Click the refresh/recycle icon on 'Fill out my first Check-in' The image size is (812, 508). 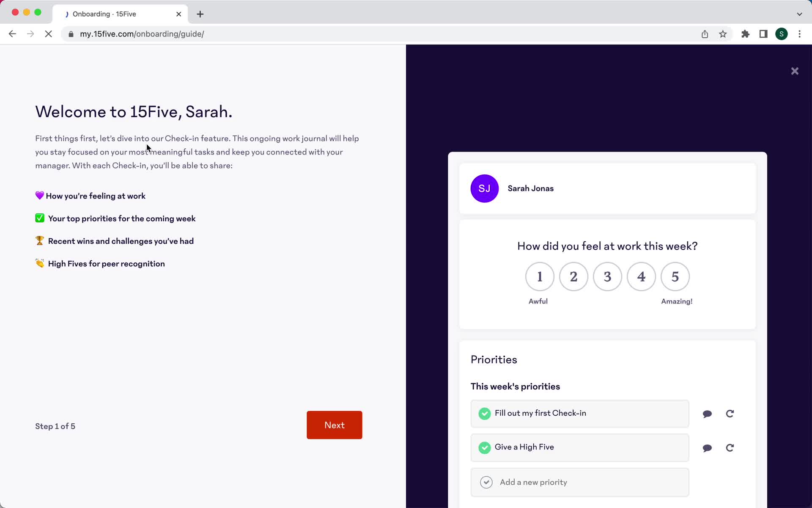[729, 414]
